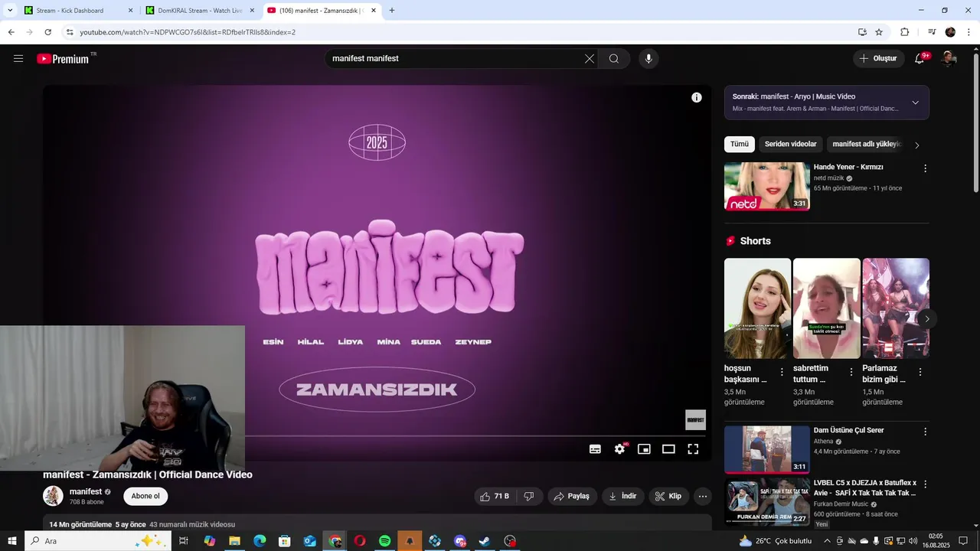Start voice search with microphone
This screenshot has width=980, height=551.
point(648,58)
